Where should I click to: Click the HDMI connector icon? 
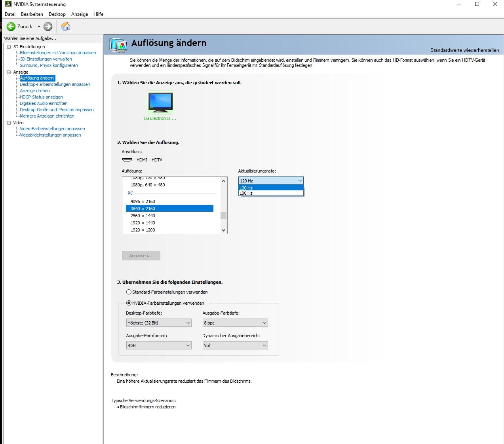(127, 160)
